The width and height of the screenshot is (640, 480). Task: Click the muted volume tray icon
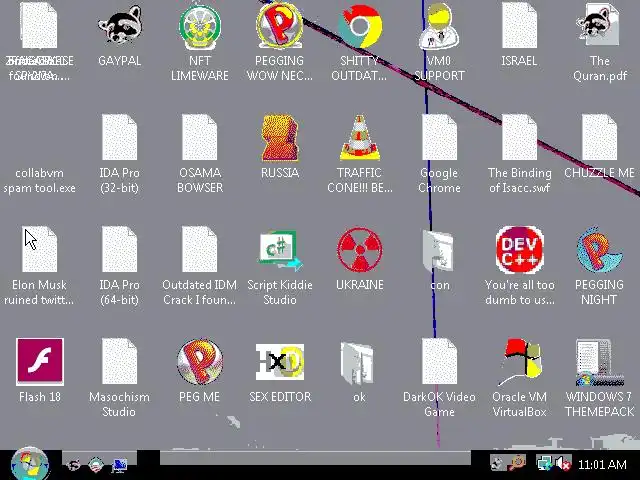coord(564,464)
